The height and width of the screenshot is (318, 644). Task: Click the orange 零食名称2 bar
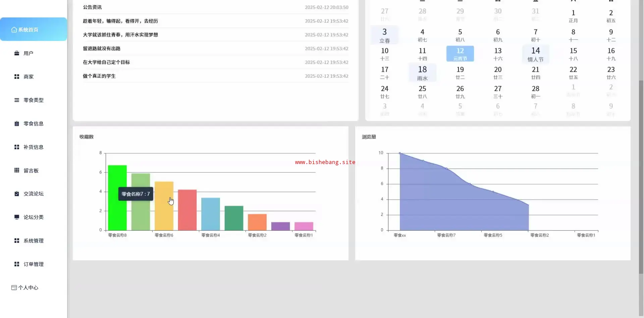click(257, 222)
